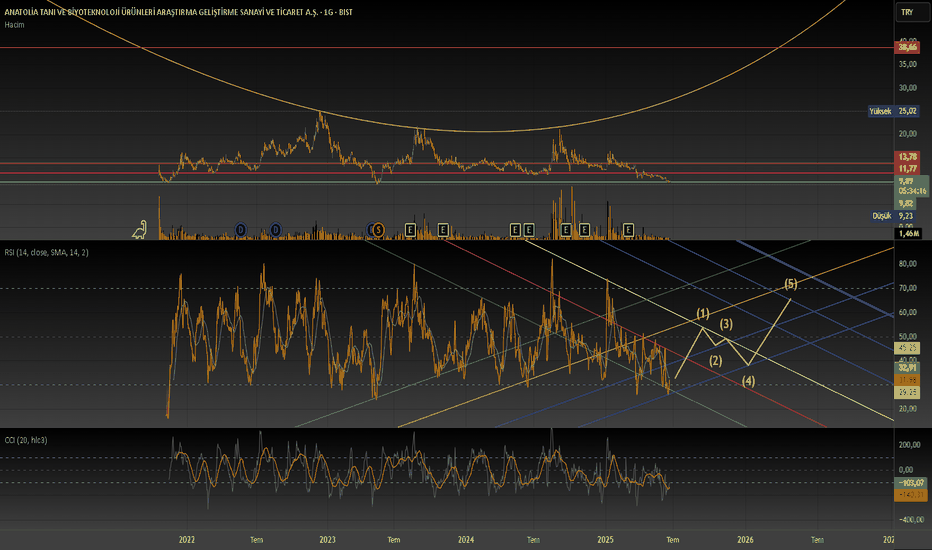Click the Yüksek 25,02 high price label

[x=893, y=111]
